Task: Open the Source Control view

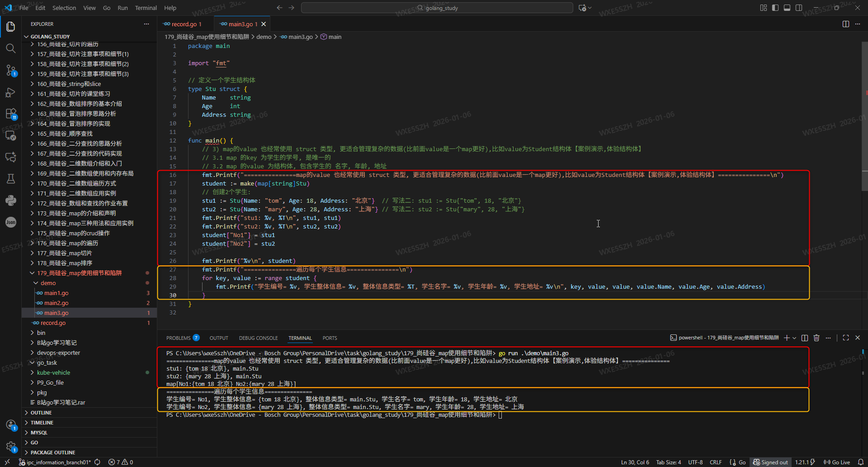Action: (11, 70)
